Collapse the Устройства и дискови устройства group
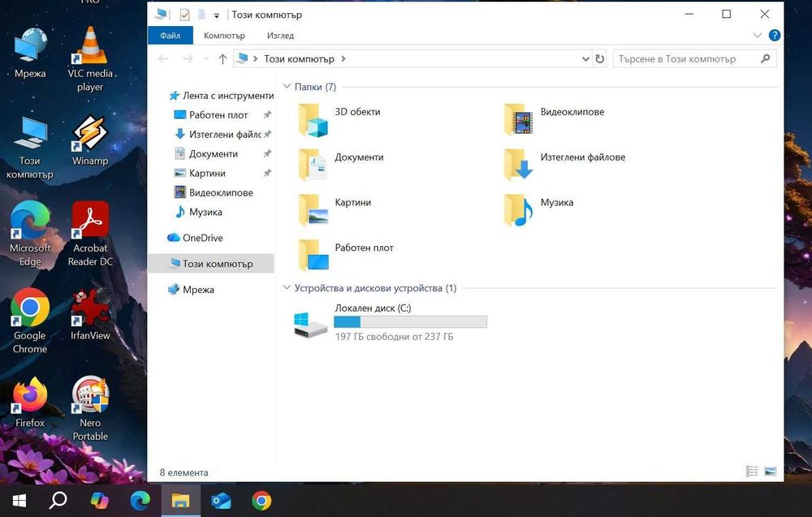812x517 pixels. (x=287, y=288)
